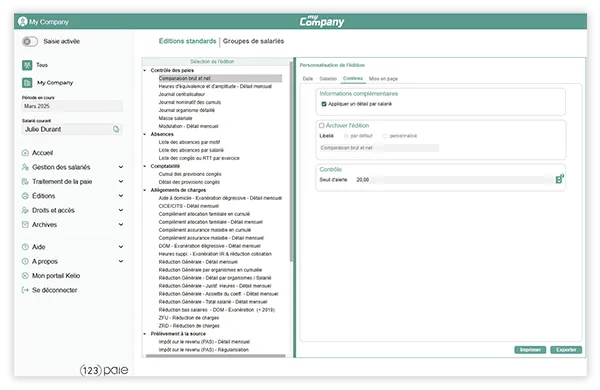Click the Seuil d'alerte value field
The height and width of the screenshot is (390, 600).
click(454, 179)
